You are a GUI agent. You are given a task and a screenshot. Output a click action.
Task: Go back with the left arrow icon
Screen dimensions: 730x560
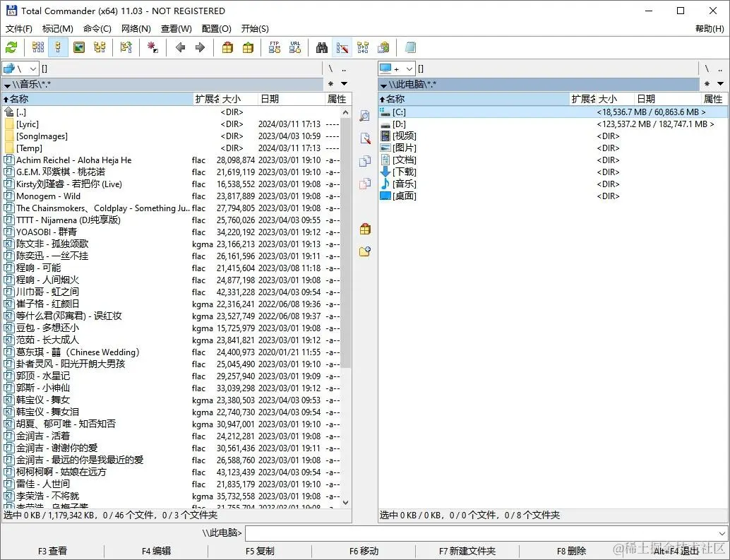[180, 47]
